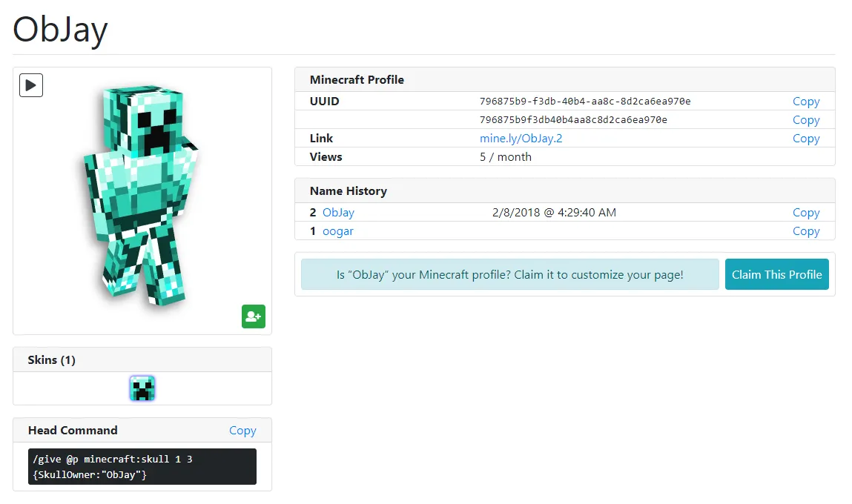Copy the UUID without dashes
Screen dimensions: 852x504
coord(806,120)
